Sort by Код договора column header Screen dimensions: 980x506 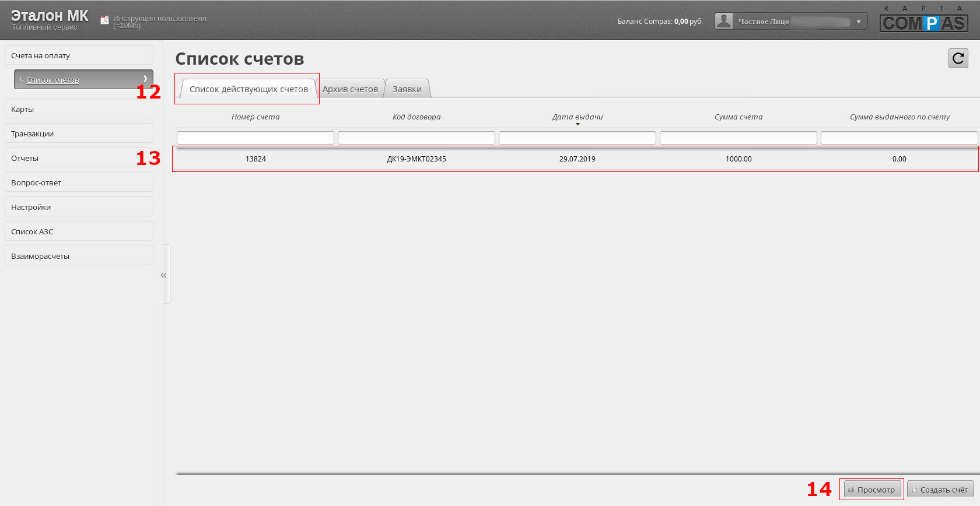tap(416, 117)
